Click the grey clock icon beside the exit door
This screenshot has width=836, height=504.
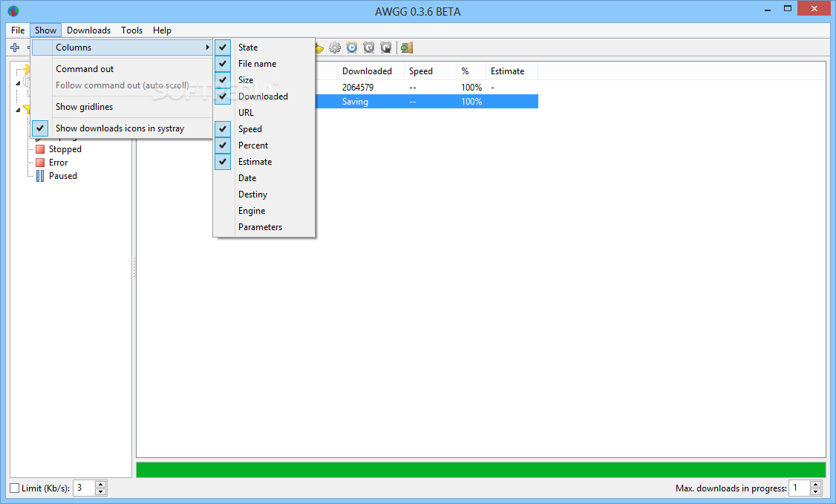click(x=386, y=48)
